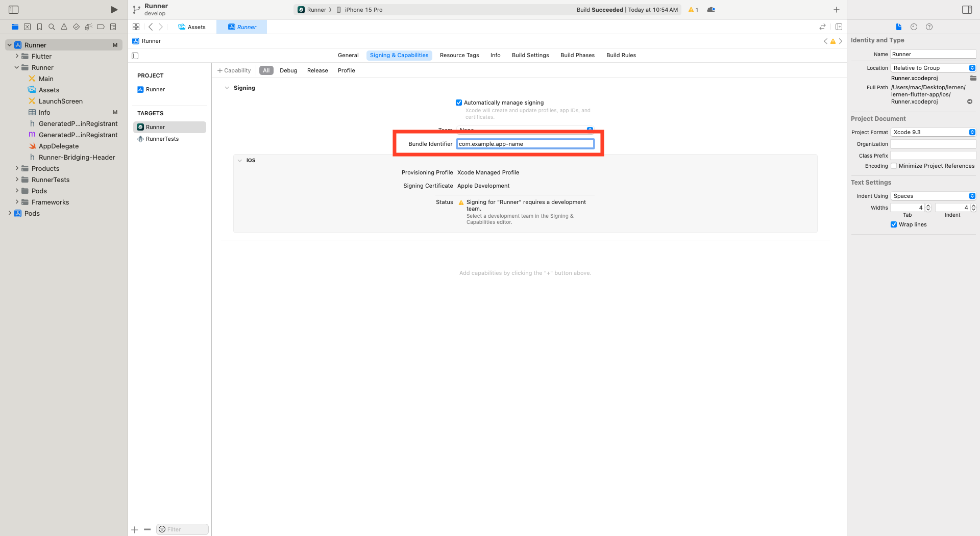Switch to the General tab
Image resolution: width=980 pixels, height=536 pixels.
coord(348,55)
